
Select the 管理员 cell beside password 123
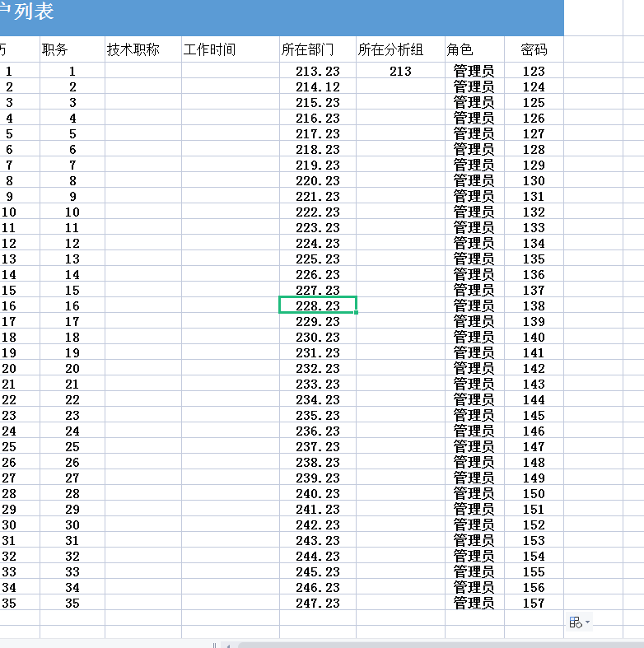tap(474, 71)
